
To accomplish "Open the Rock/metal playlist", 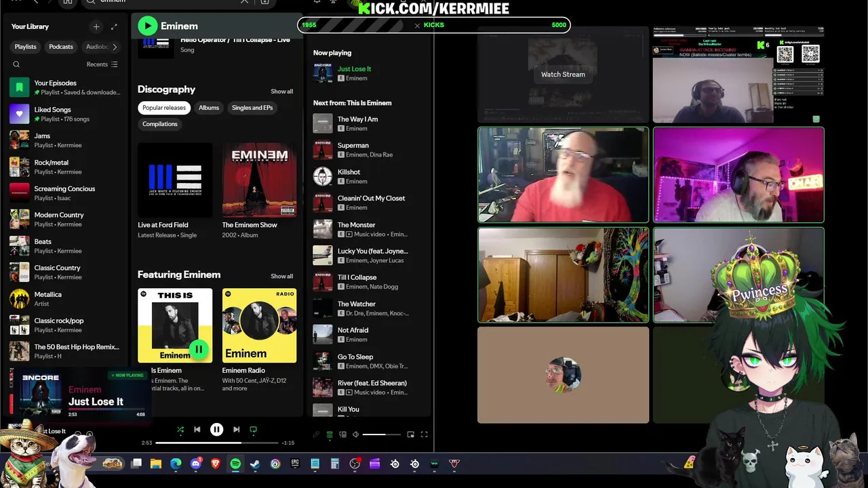I will point(65,166).
